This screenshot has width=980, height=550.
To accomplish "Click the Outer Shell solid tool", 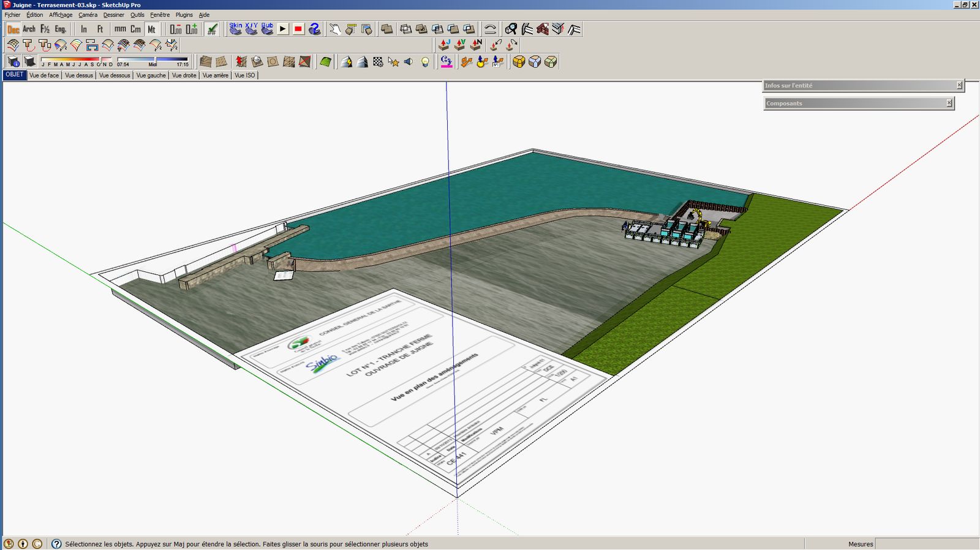I will [x=387, y=29].
